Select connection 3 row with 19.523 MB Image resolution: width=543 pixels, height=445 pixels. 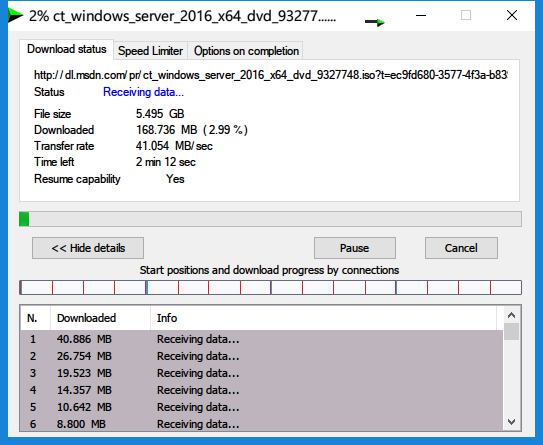coord(261,373)
